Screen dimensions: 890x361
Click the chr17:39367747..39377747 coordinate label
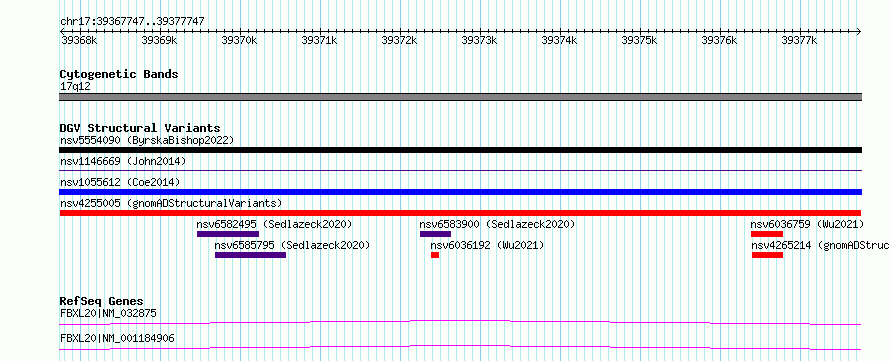[x=132, y=21]
